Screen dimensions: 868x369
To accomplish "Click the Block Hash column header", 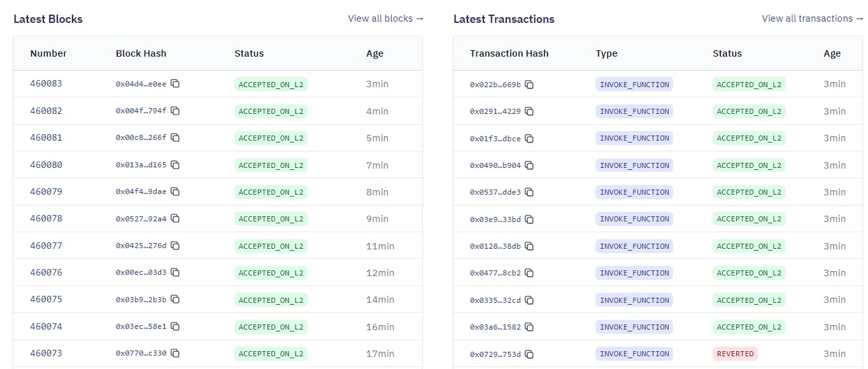I will point(141,53).
